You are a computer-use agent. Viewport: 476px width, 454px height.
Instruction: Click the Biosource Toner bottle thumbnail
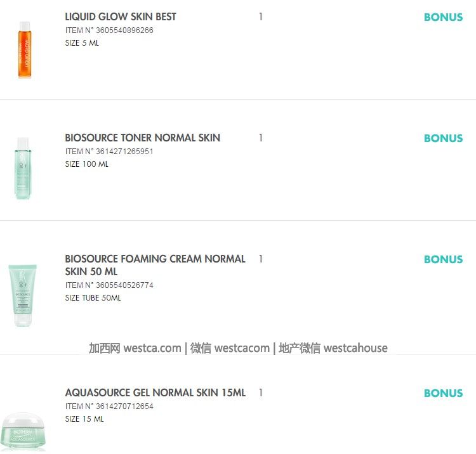pyautogui.click(x=23, y=168)
